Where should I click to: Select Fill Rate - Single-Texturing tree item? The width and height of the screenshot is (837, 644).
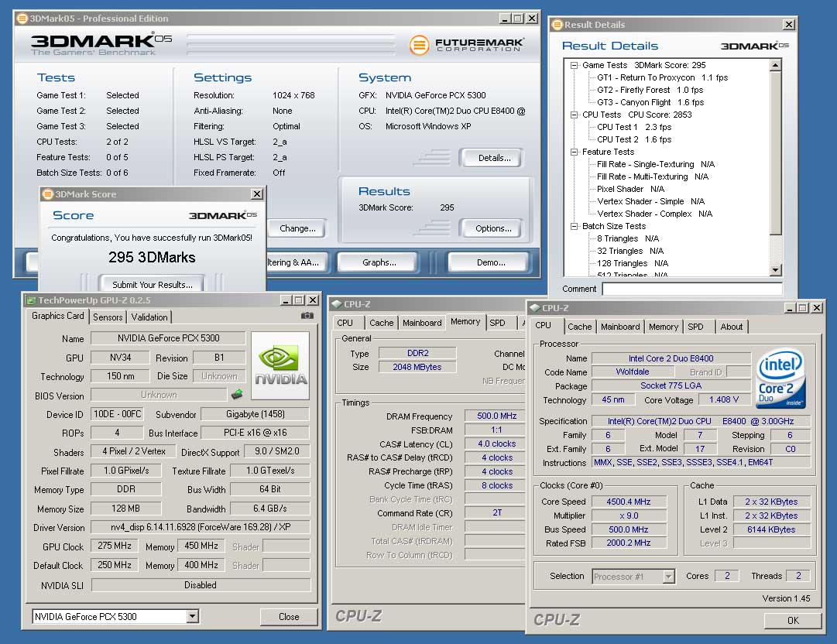tap(656, 164)
